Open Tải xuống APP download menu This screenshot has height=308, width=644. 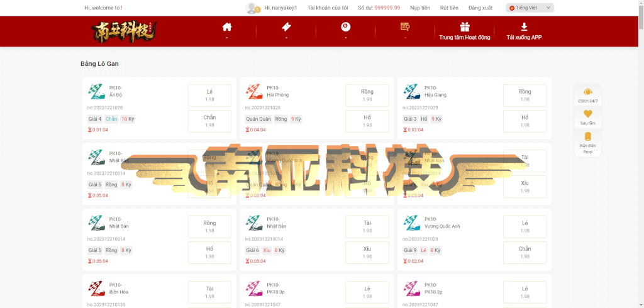[524, 31]
